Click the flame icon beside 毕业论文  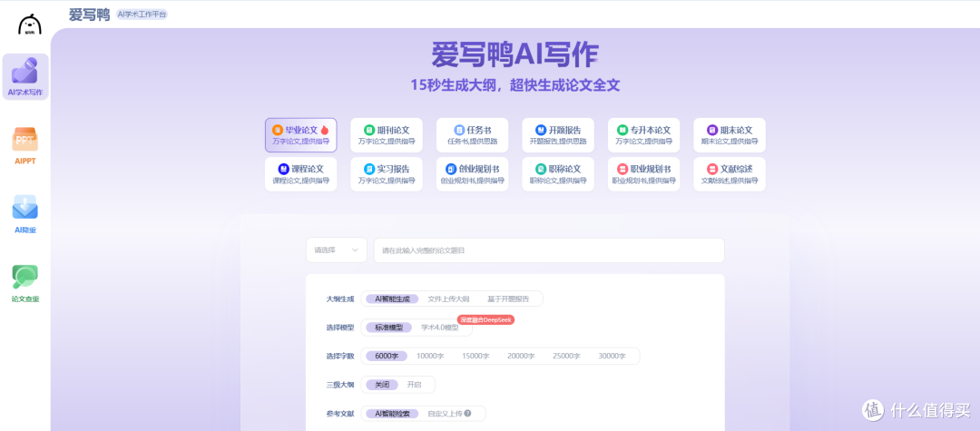(x=324, y=130)
